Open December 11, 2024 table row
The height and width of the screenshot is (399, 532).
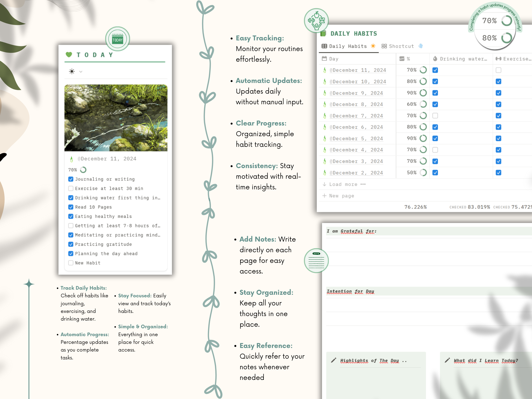point(358,70)
